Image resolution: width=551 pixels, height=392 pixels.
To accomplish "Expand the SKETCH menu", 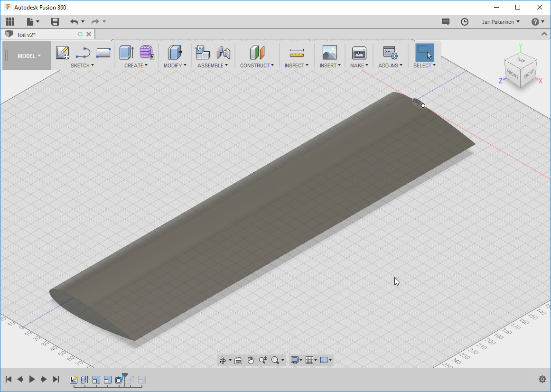I will point(82,65).
